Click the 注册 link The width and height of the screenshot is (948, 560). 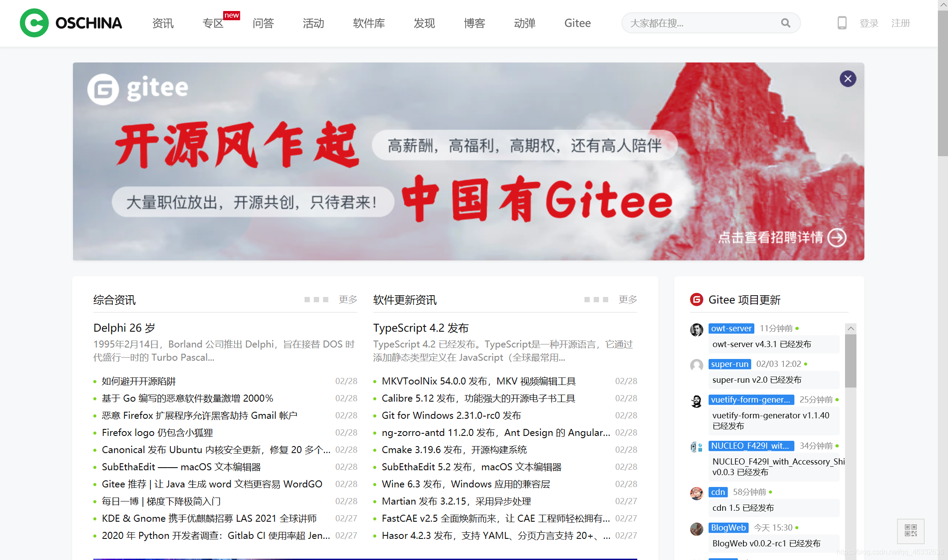pyautogui.click(x=900, y=23)
